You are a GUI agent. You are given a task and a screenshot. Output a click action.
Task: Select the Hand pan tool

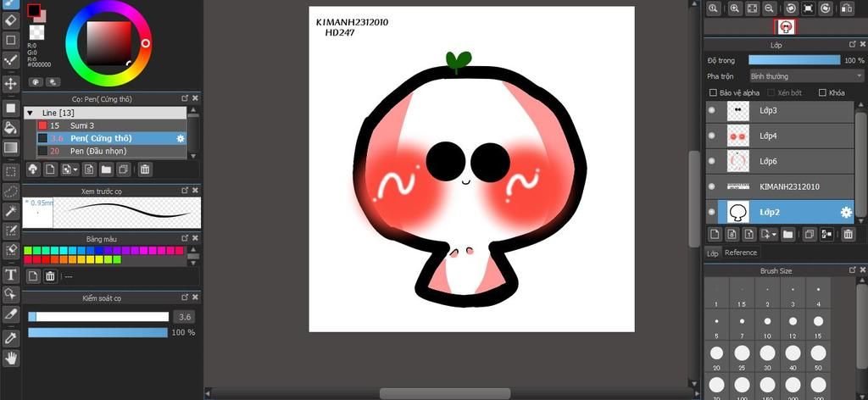pos(10,358)
